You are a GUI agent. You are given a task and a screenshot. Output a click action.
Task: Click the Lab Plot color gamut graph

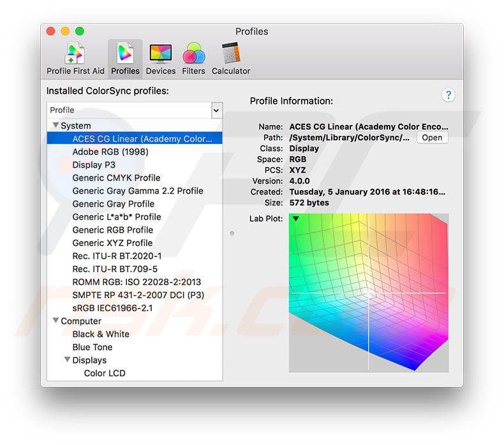369,293
